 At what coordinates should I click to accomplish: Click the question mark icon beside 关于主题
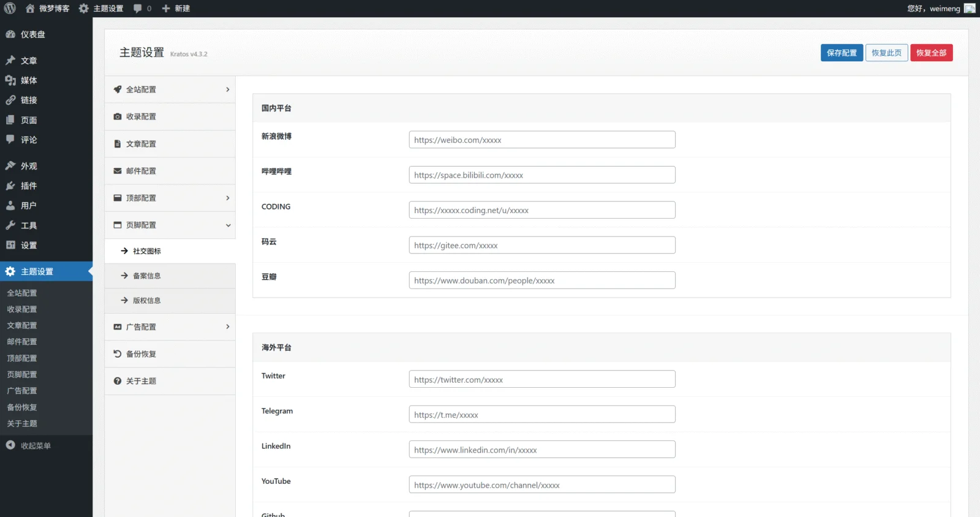(118, 381)
